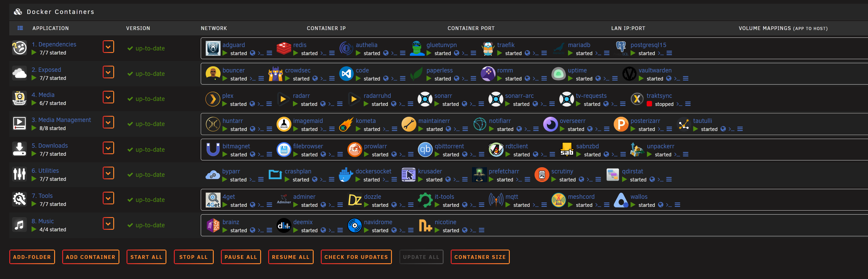Click the posterizarr container icon
Image resolution: width=868 pixels, height=279 pixels.
click(x=621, y=124)
